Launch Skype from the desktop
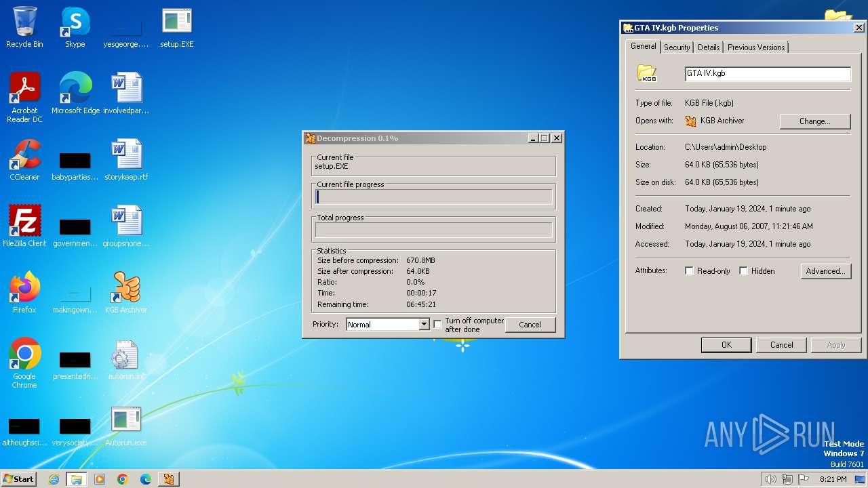868x488 pixels. click(x=75, y=28)
